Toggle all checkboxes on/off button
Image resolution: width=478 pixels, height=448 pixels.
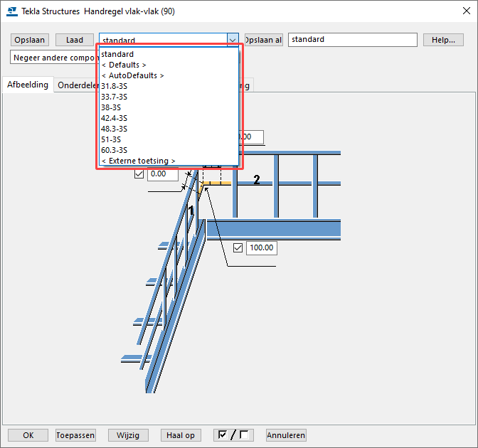pos(233,435)
